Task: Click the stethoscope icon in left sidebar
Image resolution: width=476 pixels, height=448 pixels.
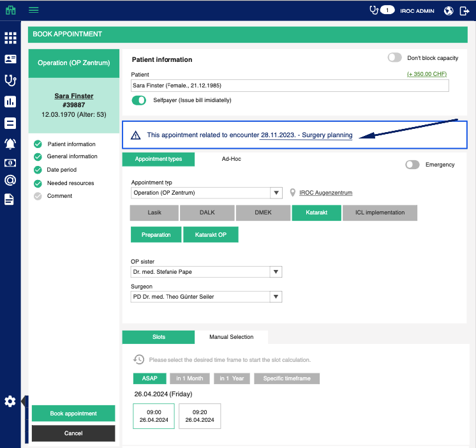Action: coord(10,80)
